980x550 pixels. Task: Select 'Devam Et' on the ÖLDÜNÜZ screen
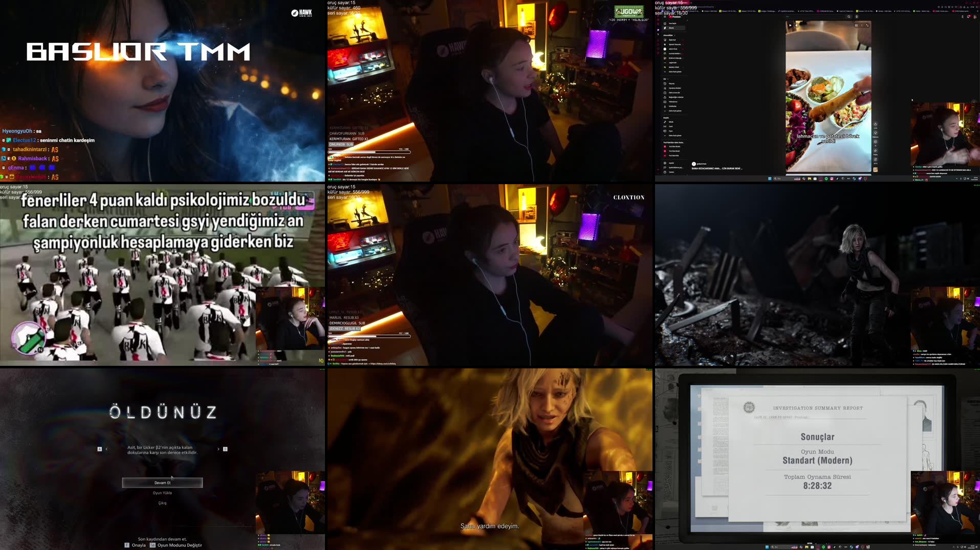(x=162, y=482)
